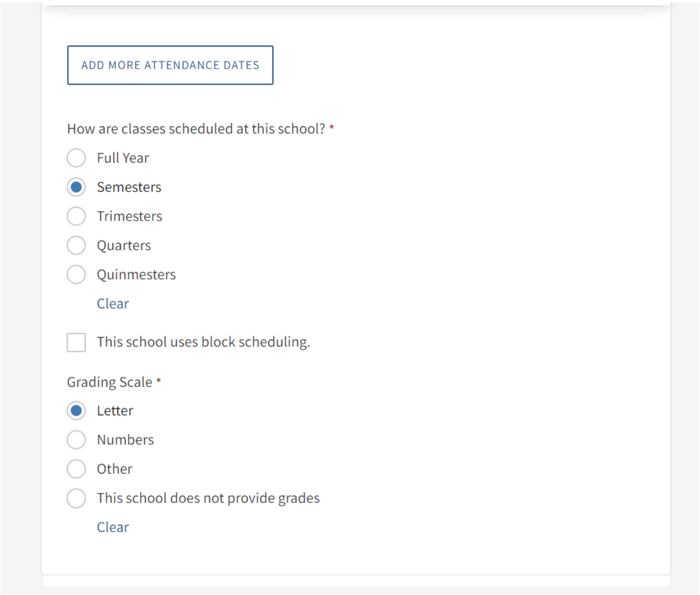Screen dimensions: 700x595
Task: Select the Semesters radio circle
Action: (x=76, y=187)
